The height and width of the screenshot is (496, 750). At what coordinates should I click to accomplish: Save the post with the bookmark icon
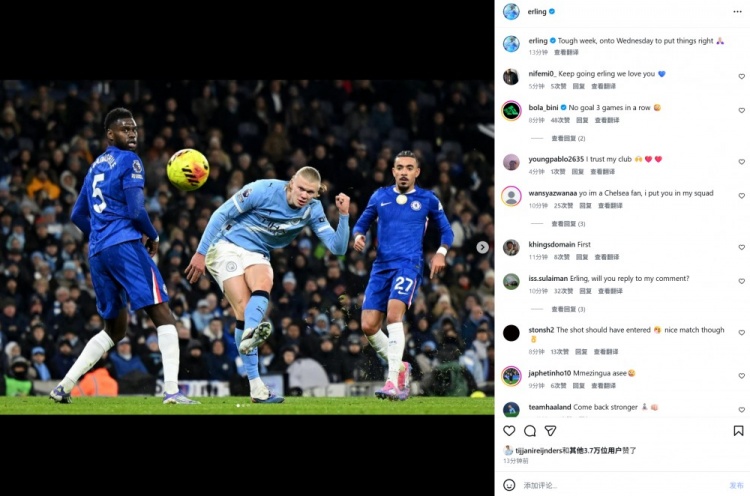point(738,431)
